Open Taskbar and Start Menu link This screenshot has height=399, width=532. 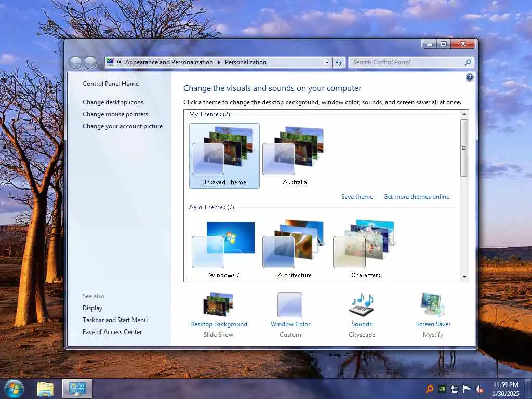(115, 320)
